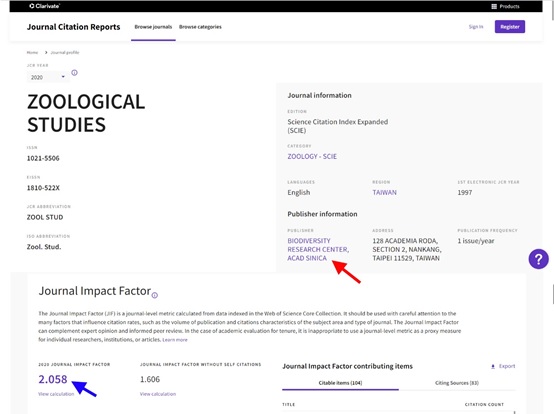Switch to Browse journals tab
The image size is (554, 414).
pyautogui.click(x=153, y=27)
